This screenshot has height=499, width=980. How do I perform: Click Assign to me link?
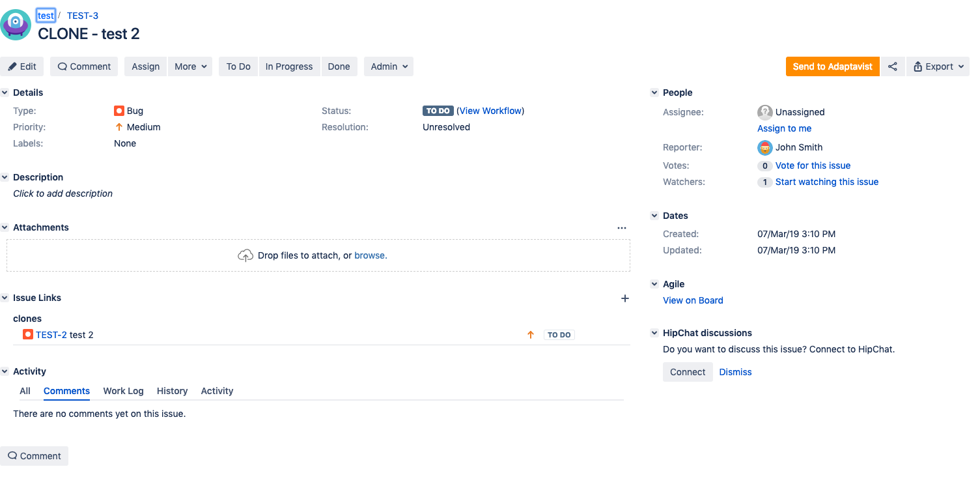(x=784, y=128)
